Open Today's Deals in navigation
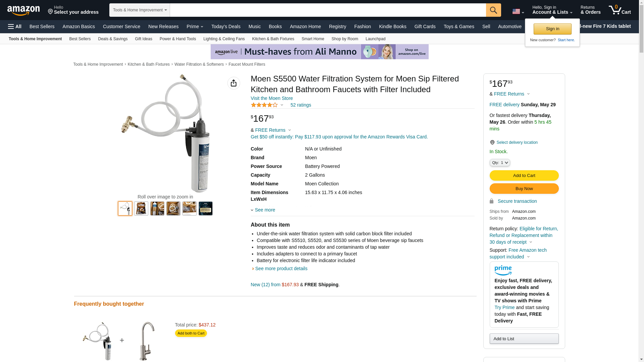Image resolution: width=644 pixels, height=362 pixels. point(226,26)
